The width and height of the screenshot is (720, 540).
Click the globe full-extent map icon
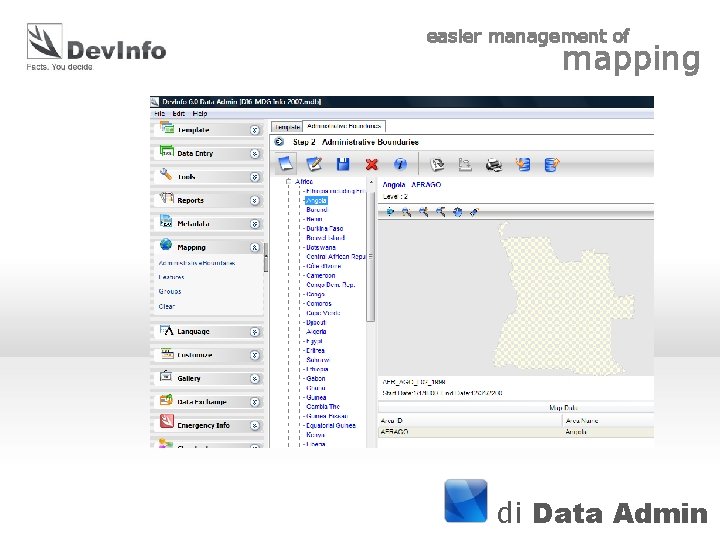click(457, 212)
